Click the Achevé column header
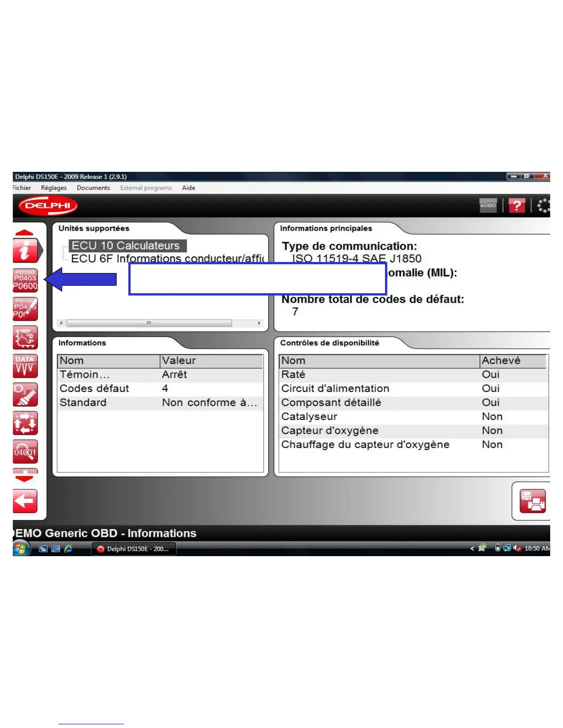563x728 pixels. pos(513,361)
